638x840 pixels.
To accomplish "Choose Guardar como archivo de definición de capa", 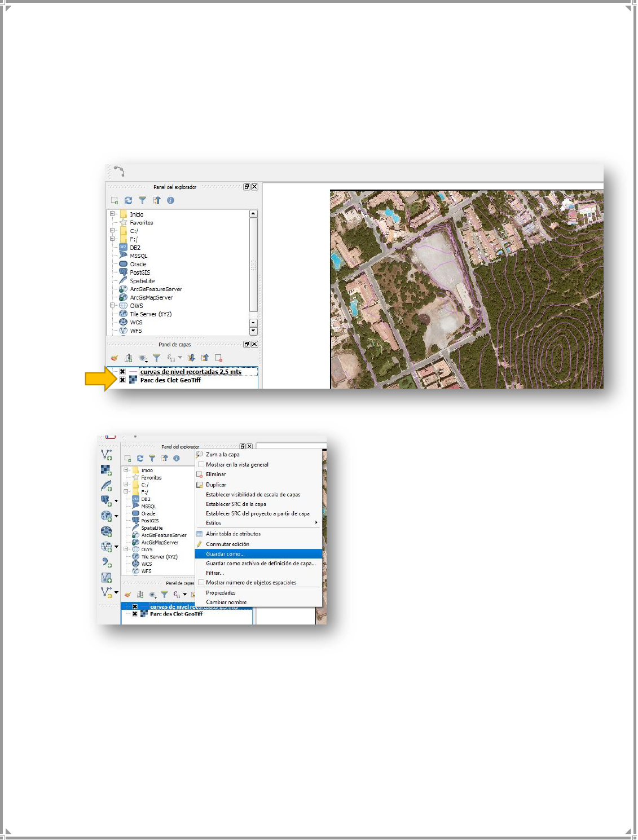I will tap(261, 564).
